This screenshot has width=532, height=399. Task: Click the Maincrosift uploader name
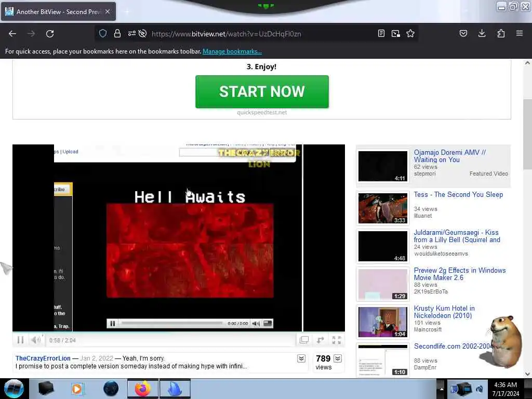[x=428, y=329]
